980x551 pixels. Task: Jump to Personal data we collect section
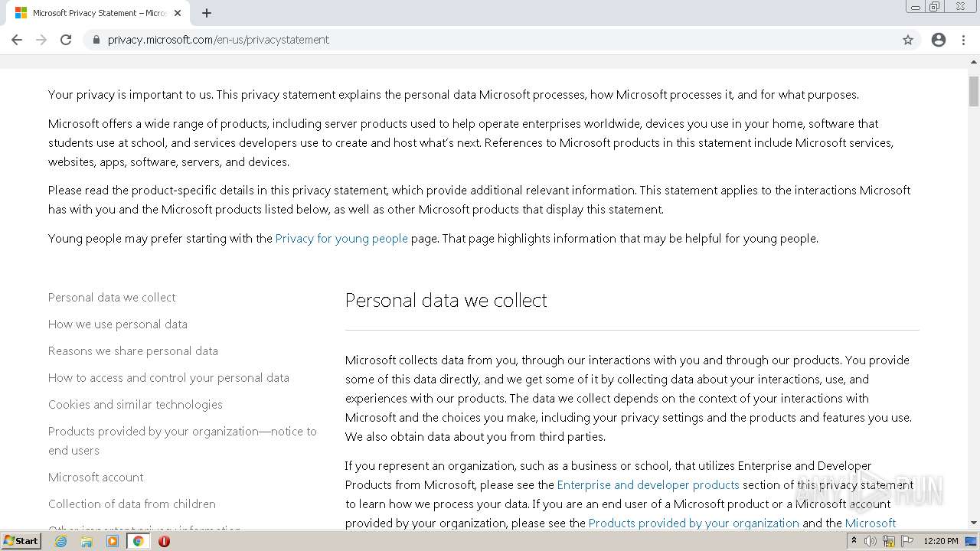click(x=112, y=297)
